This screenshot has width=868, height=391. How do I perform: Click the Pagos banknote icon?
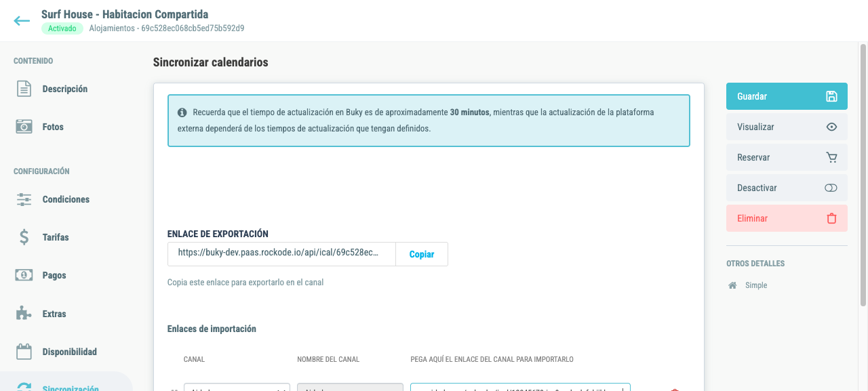pyautogui.click(x=24, y=275)
